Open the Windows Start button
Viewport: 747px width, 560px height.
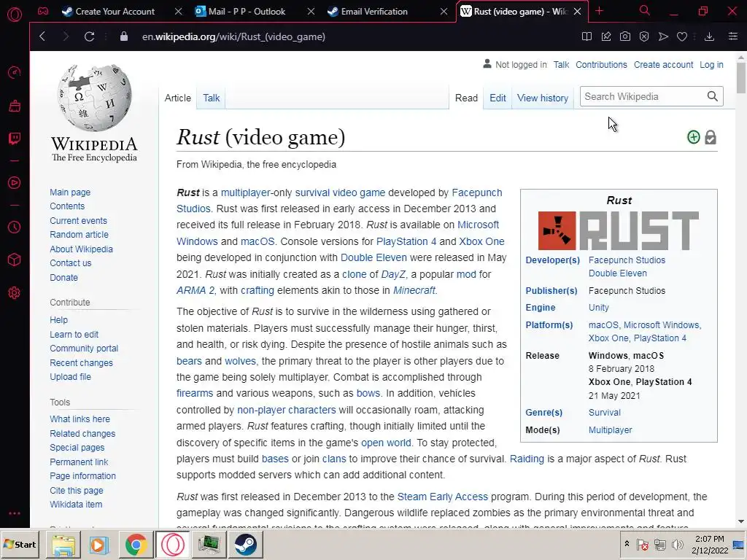point(20,544)
